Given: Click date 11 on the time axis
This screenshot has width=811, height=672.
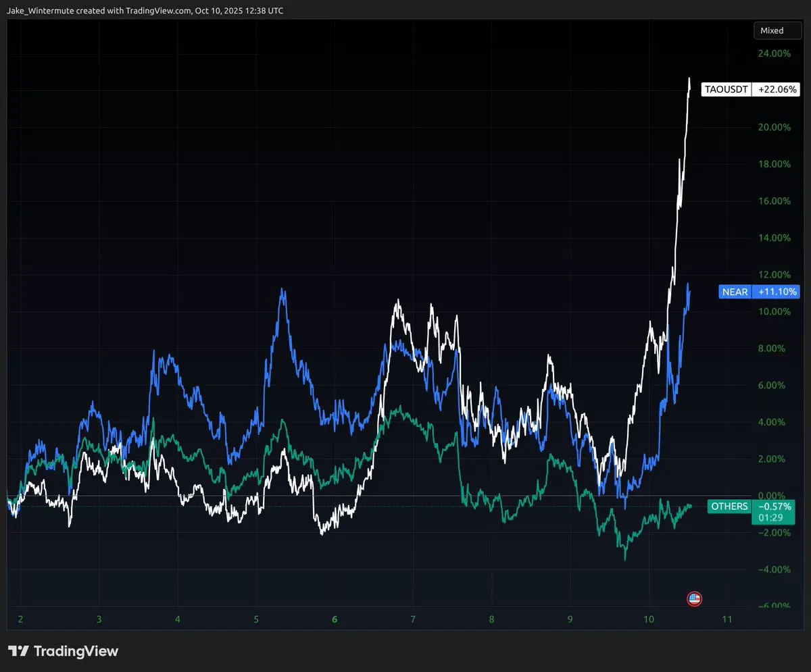Looking at the screenshot, I should coord(727,619).
